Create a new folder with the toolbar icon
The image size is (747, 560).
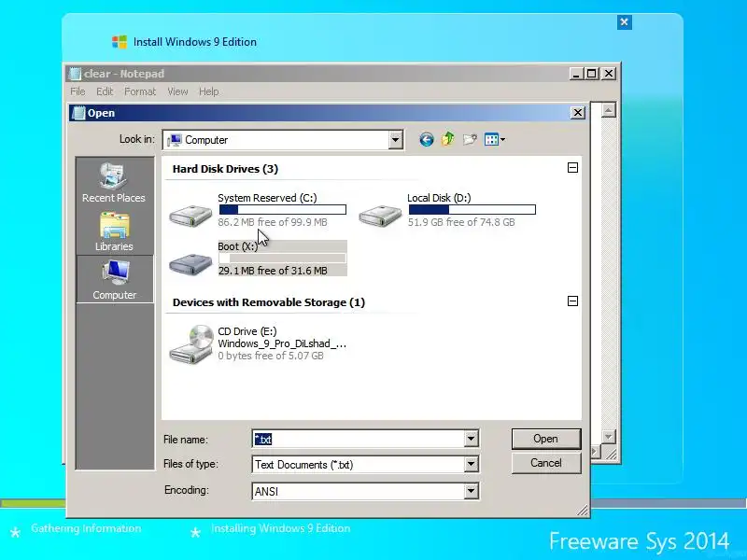(470, 139)
